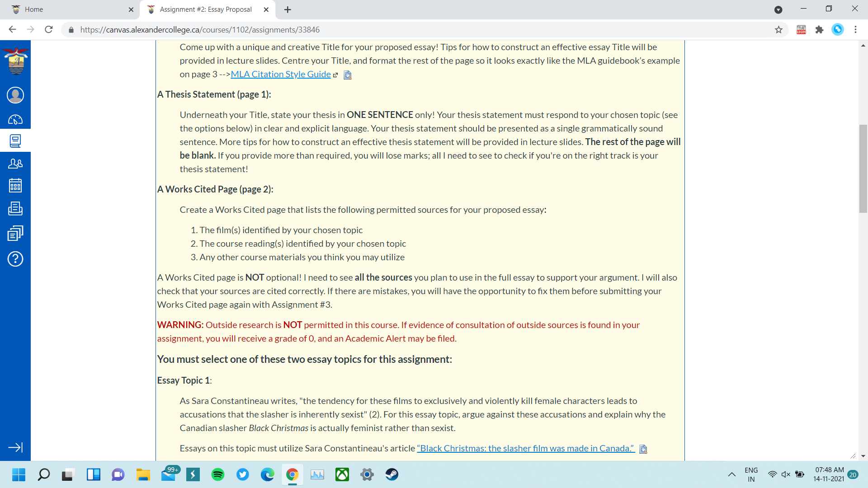The height and width of the screenshot is (488, 868).
Task: Preview the Black Christmas article document icon
Action: tap(643, 449)
